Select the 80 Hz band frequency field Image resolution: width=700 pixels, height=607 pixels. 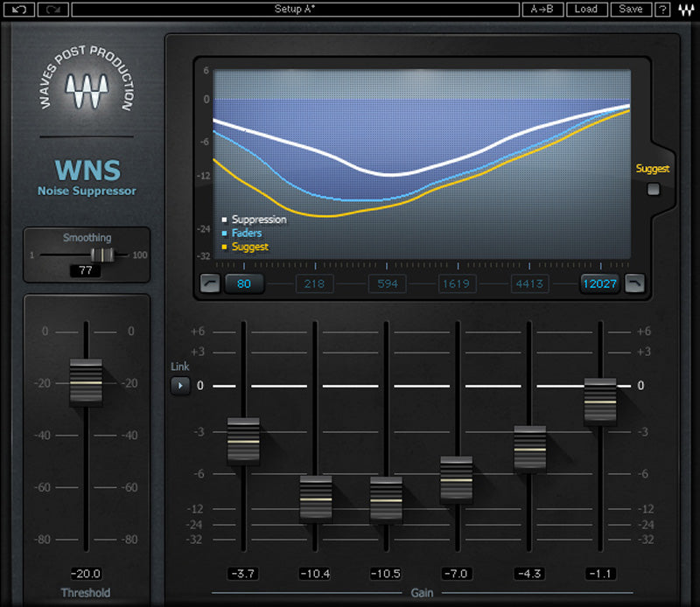point(245,283)
